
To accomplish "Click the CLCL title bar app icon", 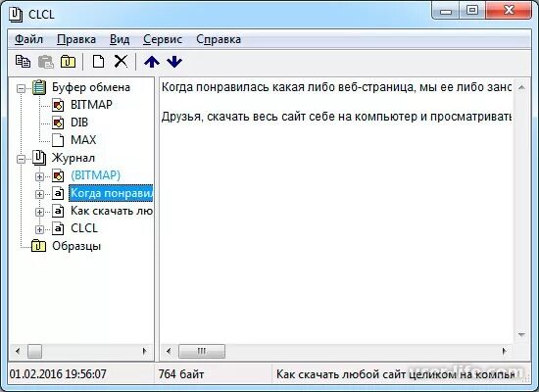I will coord(16,15).
